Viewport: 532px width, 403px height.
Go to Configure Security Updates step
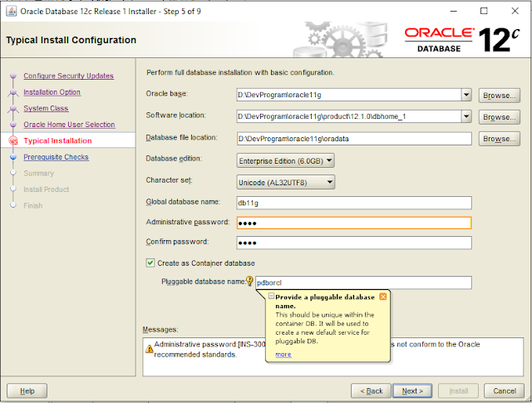pos(68,76)
